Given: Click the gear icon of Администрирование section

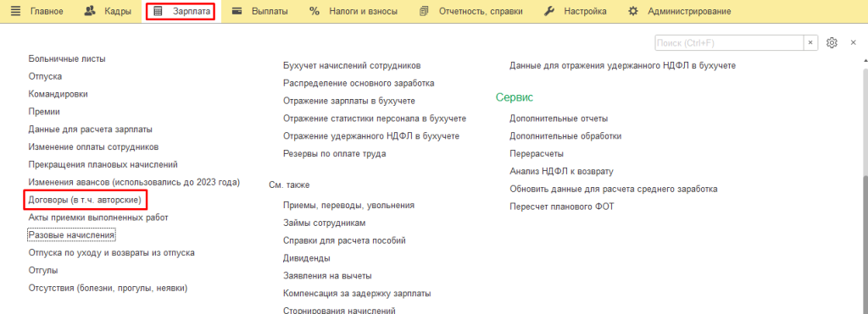Looking at the screenshot, I should (633, 11).
